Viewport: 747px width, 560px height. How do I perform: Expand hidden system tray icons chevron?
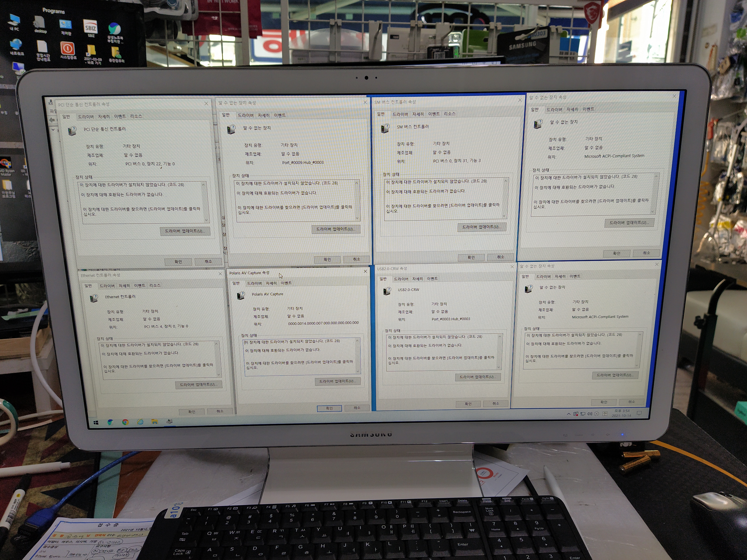[x=569, y=414]
